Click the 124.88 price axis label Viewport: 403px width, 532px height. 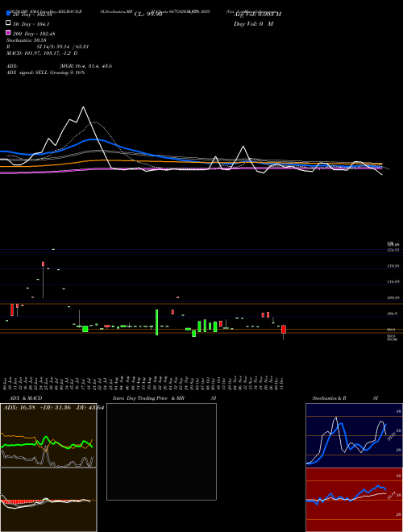pos(394,250)
